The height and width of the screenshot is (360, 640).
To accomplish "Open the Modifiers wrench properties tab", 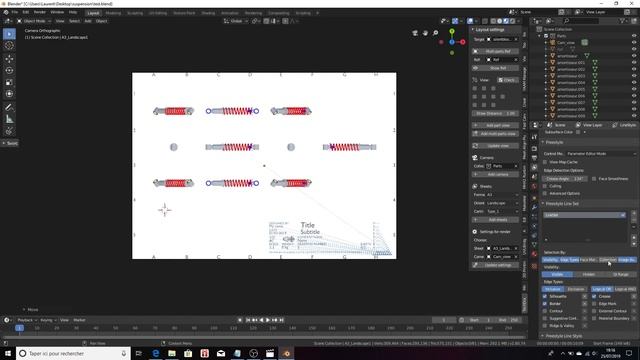I will pos(534,207).
